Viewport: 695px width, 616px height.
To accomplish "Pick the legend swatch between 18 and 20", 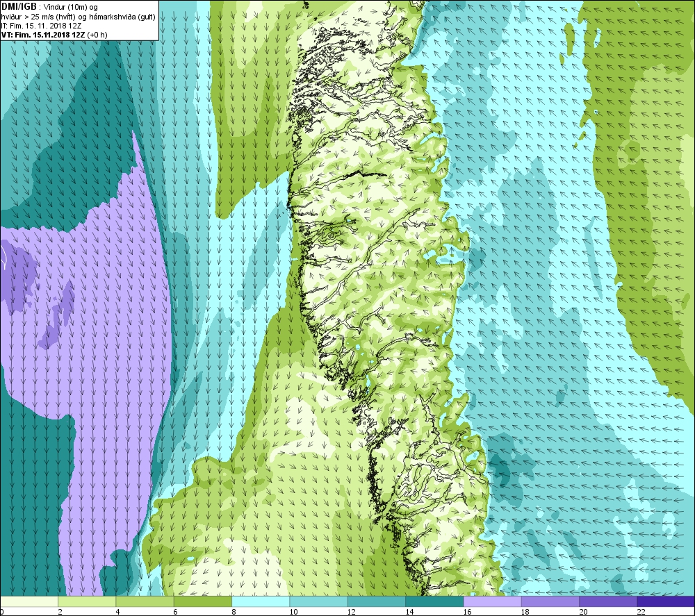I will (x=550, y=601).
